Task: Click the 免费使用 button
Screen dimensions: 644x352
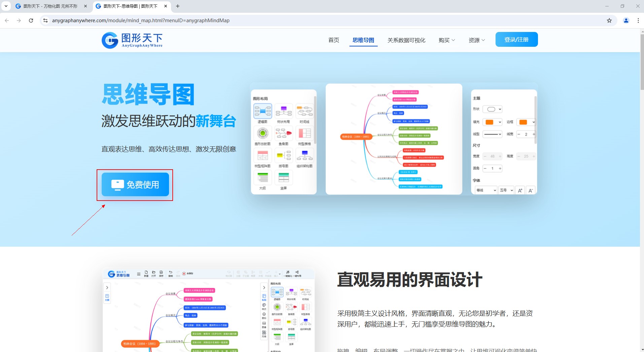Action: [x=135, y=184]
